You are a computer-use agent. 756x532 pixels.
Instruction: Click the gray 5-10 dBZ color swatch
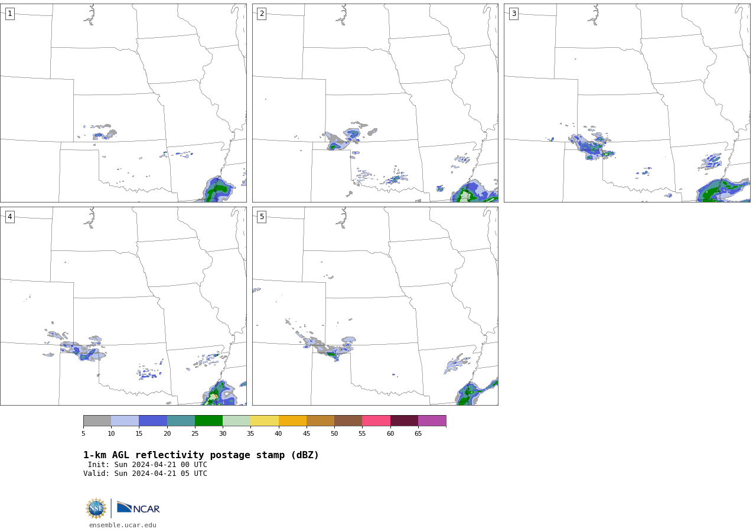point(97,421)
